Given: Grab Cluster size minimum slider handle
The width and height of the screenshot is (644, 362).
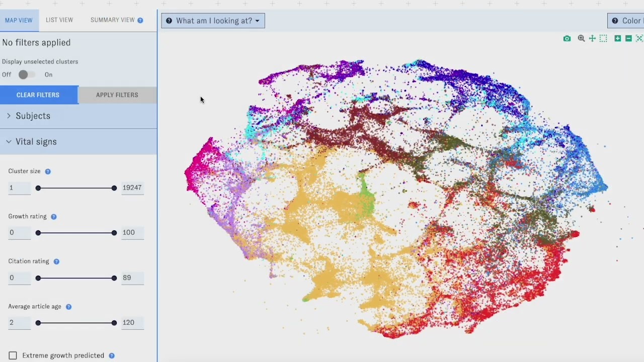Looking at the screenshot, I should tap(38, 188).
